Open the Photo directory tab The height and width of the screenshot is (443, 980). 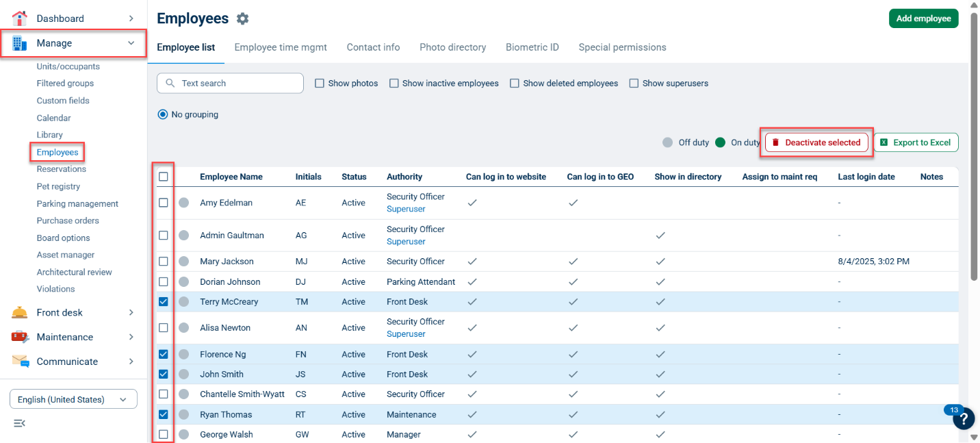point(452,47)
